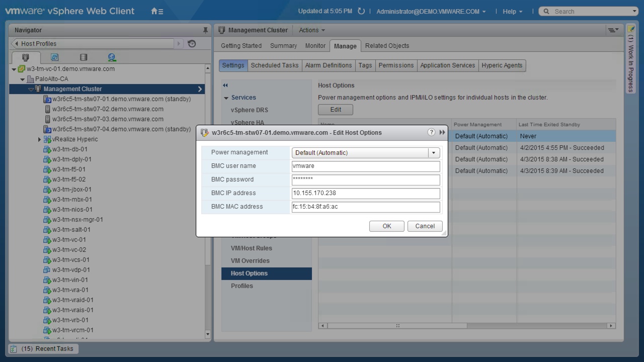This screenshot has width=644, height=362.
Task: Cancel the Edit Host Options dialog
Action: (425, 226)
